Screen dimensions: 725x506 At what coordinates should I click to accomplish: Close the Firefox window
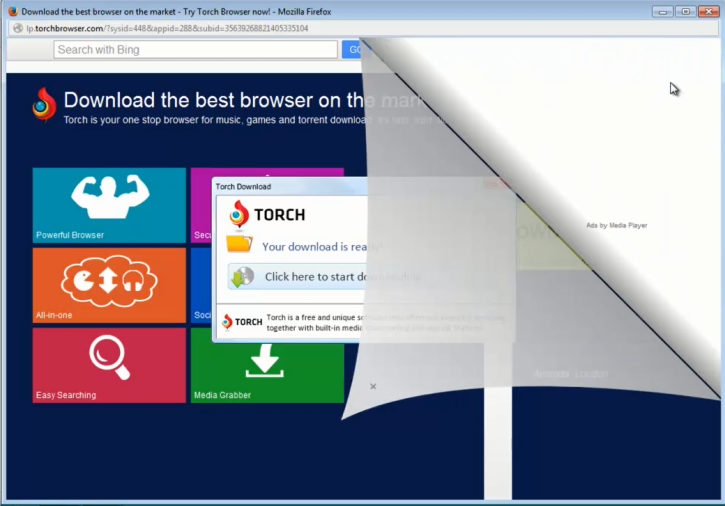click(708, 12)
